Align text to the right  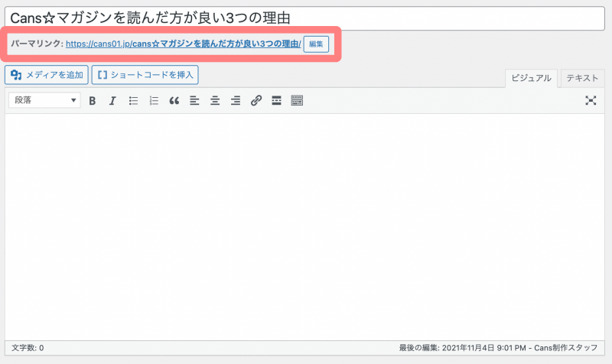click(236, 100)
